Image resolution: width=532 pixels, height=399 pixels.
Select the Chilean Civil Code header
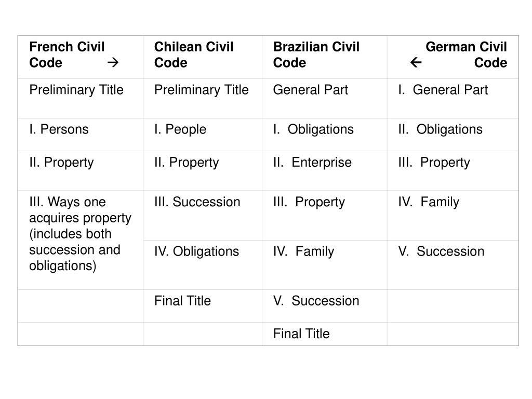[203, 57]
